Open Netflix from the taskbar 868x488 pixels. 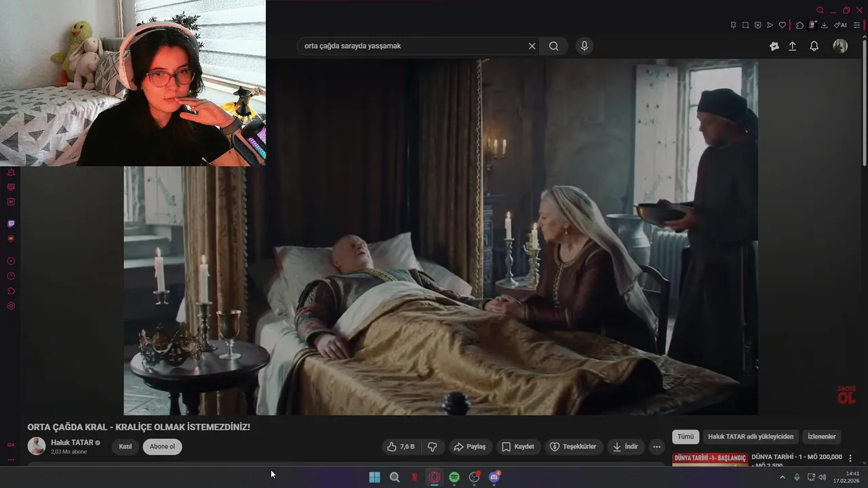[414, 477]
